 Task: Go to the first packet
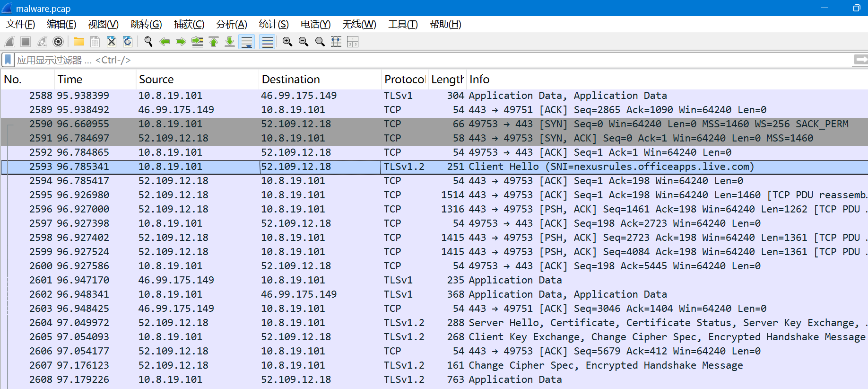214,42
